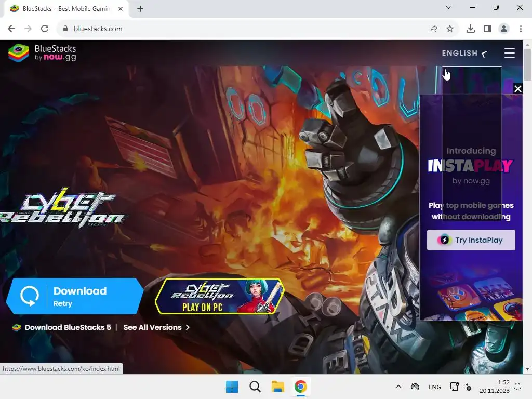
Task: Click the scrollbar down arrow
Action: click(x=527, y=369)
